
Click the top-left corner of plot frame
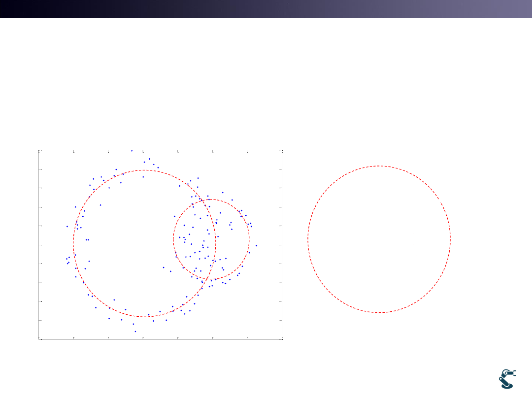coord(39,150)
